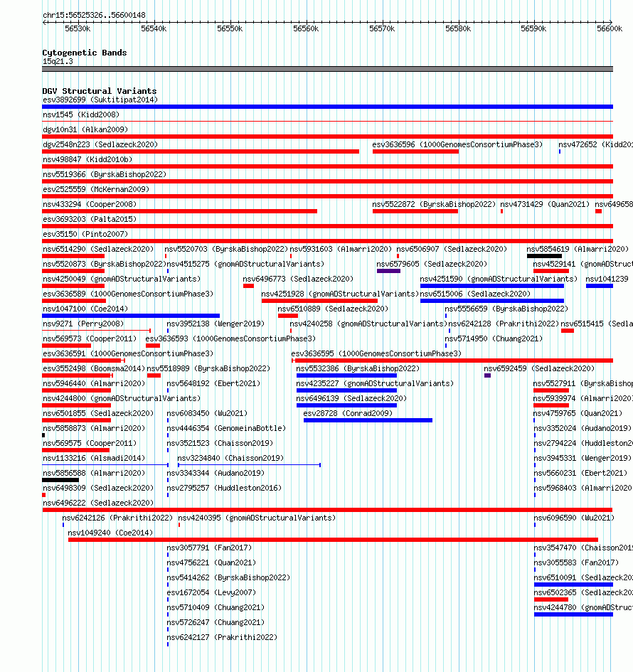The image size is (633, 672).
Task: Open nsv498847 (Kidd2010b)
Action: click(x=87, y=160)
